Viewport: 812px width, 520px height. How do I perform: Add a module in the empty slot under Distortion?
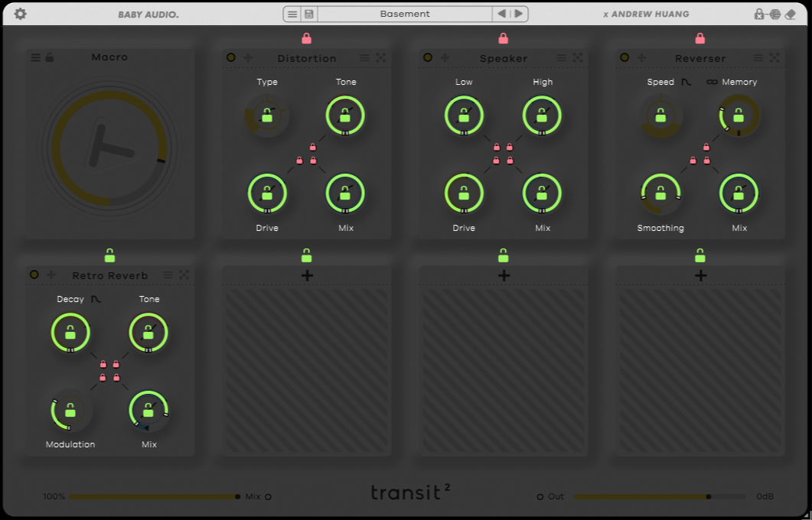click(x=307, y=276)
